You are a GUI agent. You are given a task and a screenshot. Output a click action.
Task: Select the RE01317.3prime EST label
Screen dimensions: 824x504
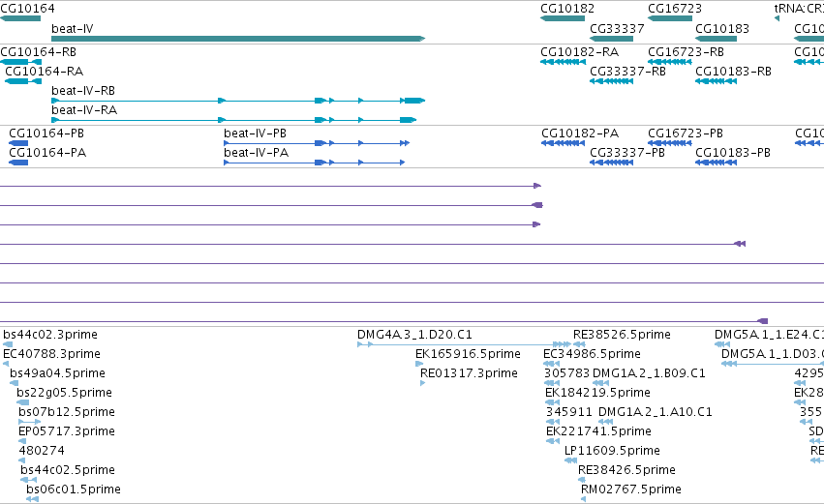pyautogui.click(x=469, y=373)
